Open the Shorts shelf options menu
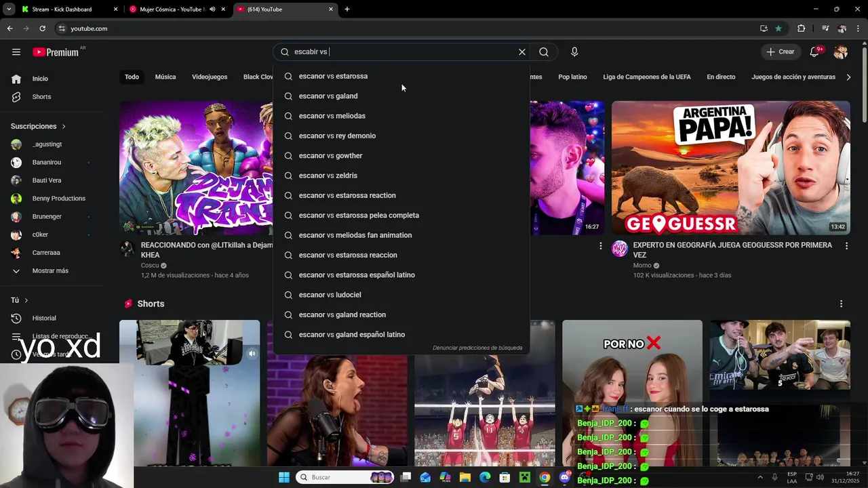The height and width of the screenshot is (488, 868). coord(841,304)
